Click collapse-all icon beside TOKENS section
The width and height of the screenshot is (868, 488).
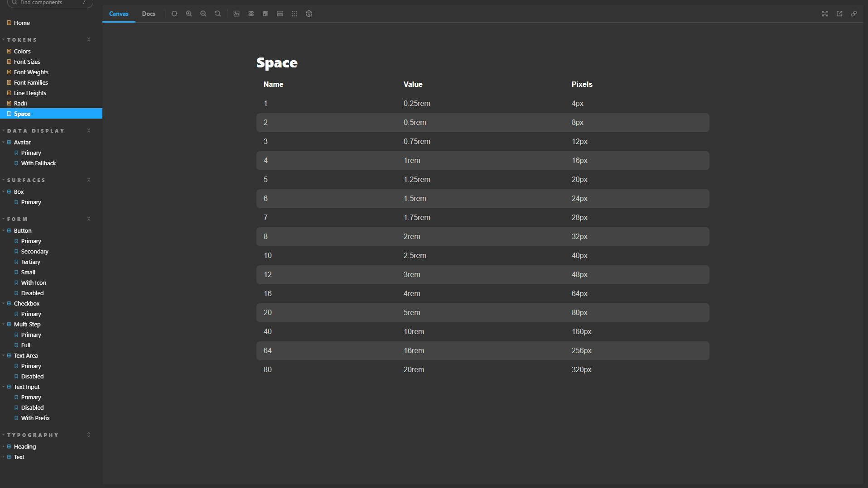89,40
